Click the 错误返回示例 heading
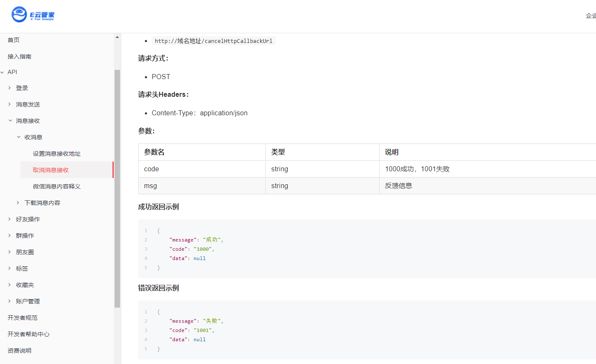596x364 pixels. [x=158, y=288]
